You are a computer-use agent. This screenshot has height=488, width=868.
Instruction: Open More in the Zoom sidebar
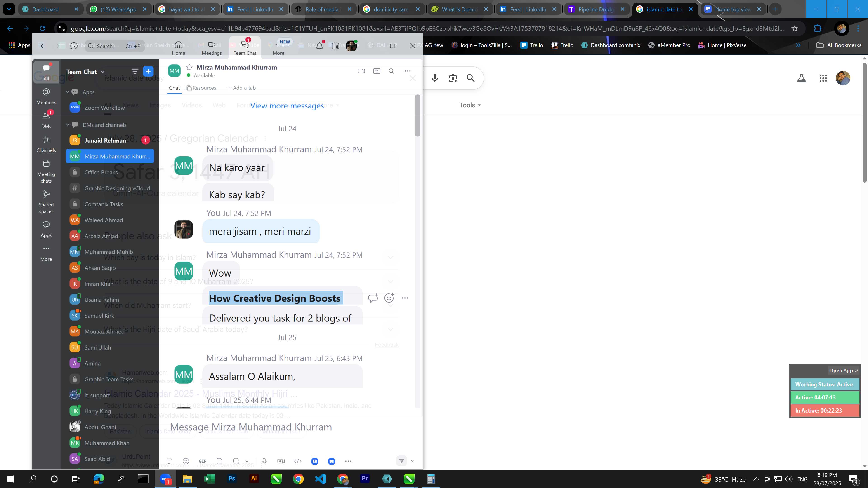pyautogui.click(x=46, y=253)
